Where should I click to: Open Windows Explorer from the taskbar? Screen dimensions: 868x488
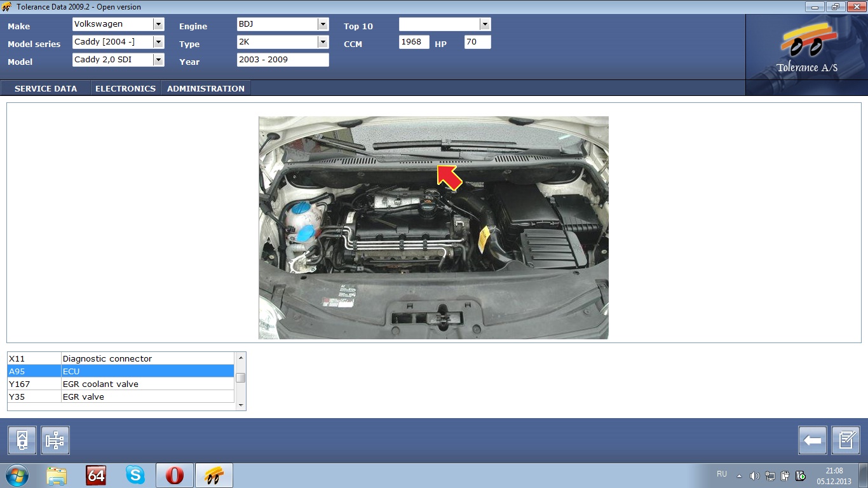coord(57,475)
